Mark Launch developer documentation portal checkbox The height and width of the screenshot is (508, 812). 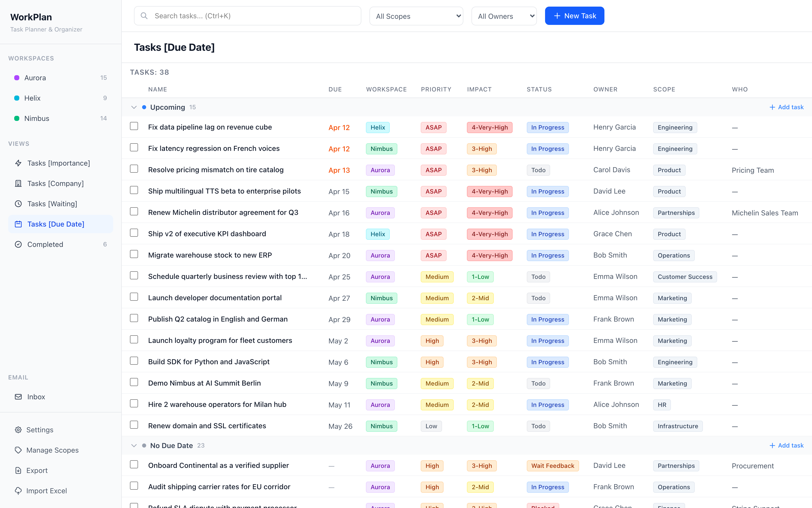(134, 297)
